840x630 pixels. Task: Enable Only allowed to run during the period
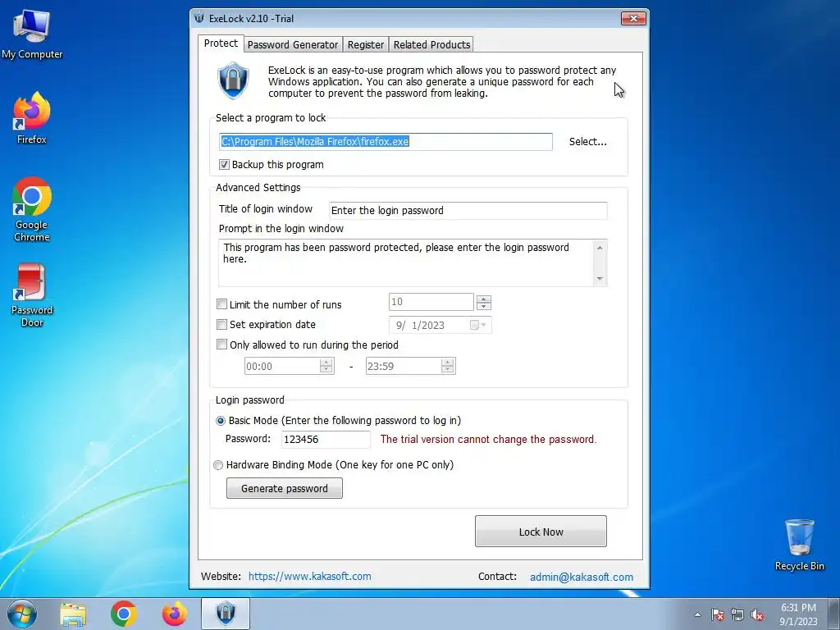221,345
